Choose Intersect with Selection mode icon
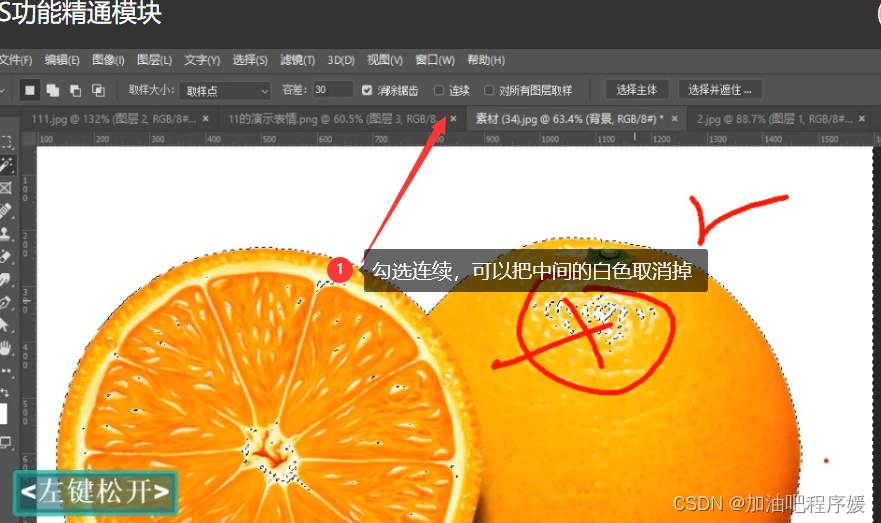 (98, 90)
